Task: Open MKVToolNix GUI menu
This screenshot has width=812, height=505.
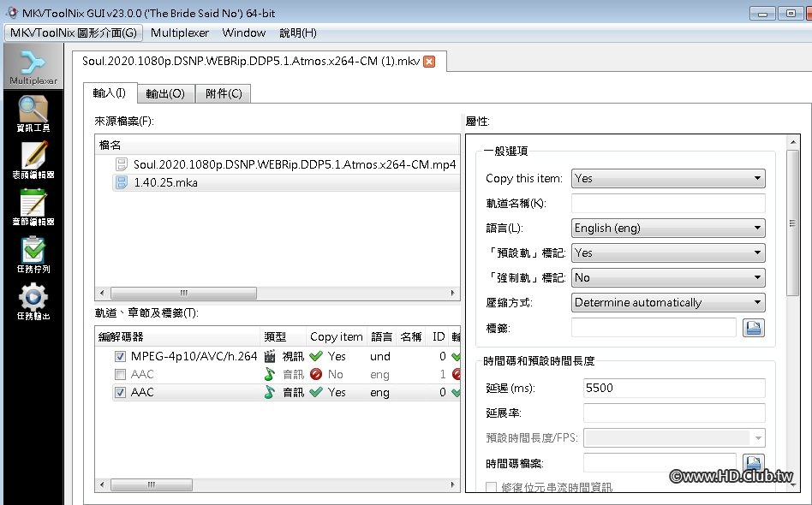Action: (x=74, y=33)
